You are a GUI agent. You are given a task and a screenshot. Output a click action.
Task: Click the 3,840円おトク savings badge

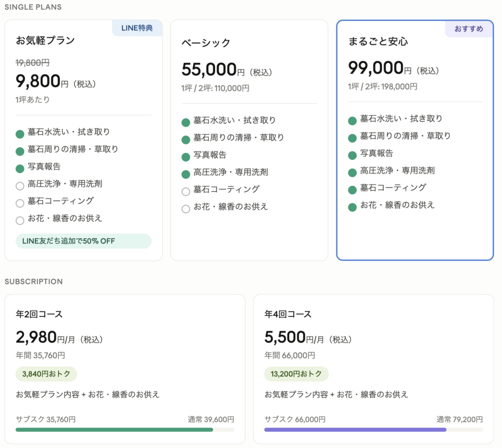coord(46,374)
